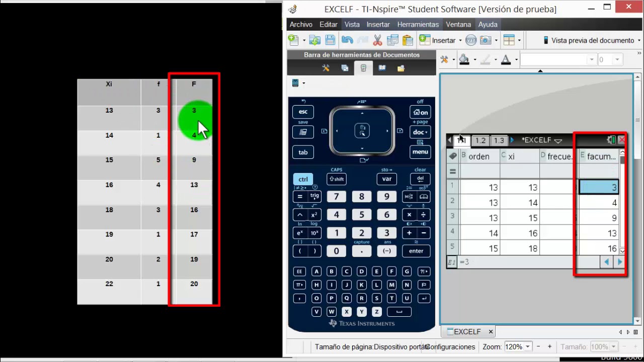Copy selection using the toolbar copy icon
This screenshot has width=644, height=362.
point(392,40)
